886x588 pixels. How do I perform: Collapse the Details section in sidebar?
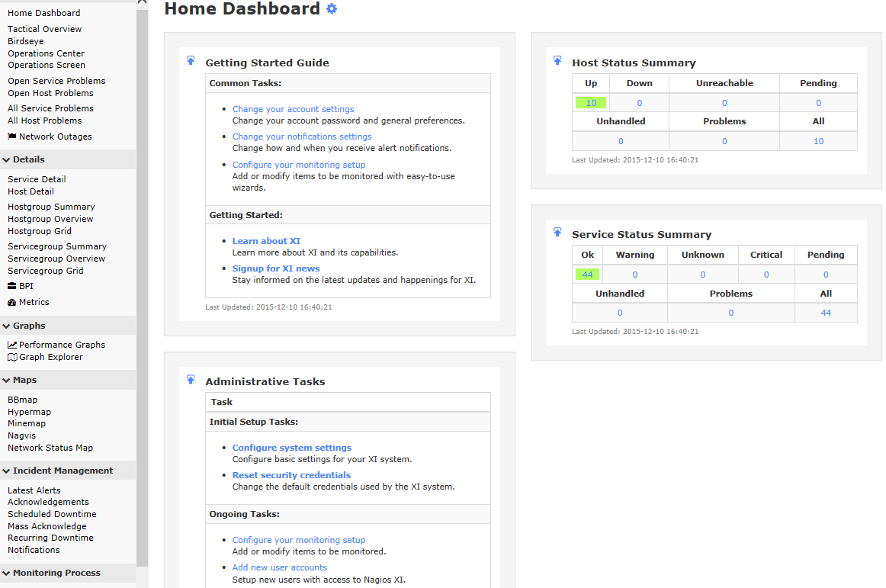coord(7,159)
